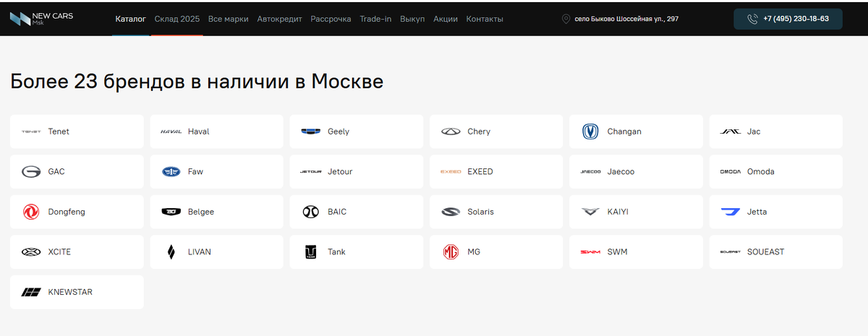Choose the GAC brand name
This screenshot has height=336, width=868.
pyautogui.click(x=56, y=172)
